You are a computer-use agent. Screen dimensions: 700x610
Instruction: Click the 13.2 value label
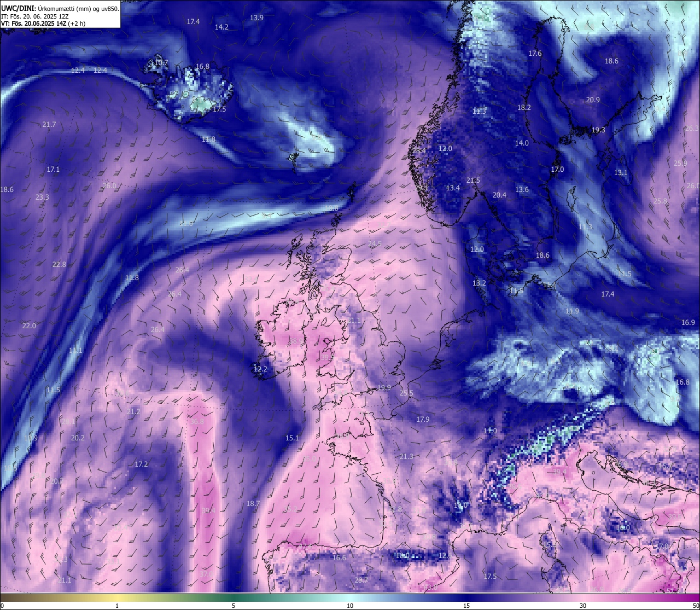pyautogui.click(x=479, y=283)
